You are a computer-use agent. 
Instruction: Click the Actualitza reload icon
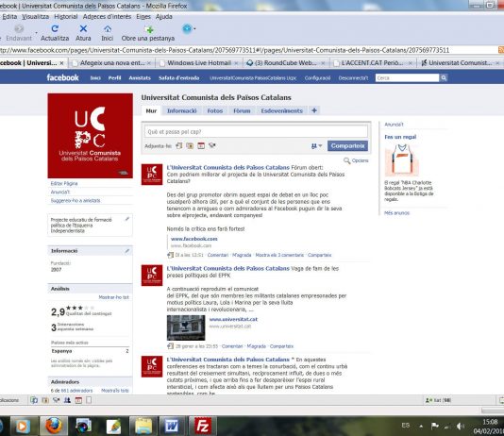coord(55,28)
